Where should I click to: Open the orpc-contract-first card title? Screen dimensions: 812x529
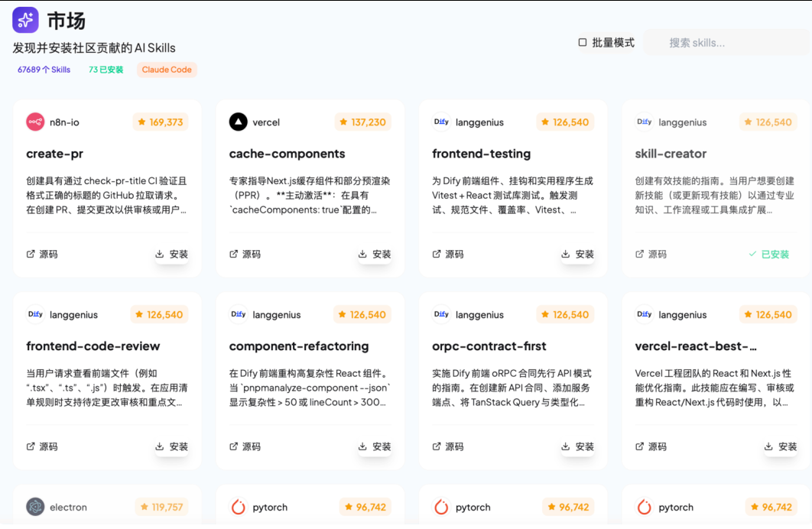coord(489,346)
